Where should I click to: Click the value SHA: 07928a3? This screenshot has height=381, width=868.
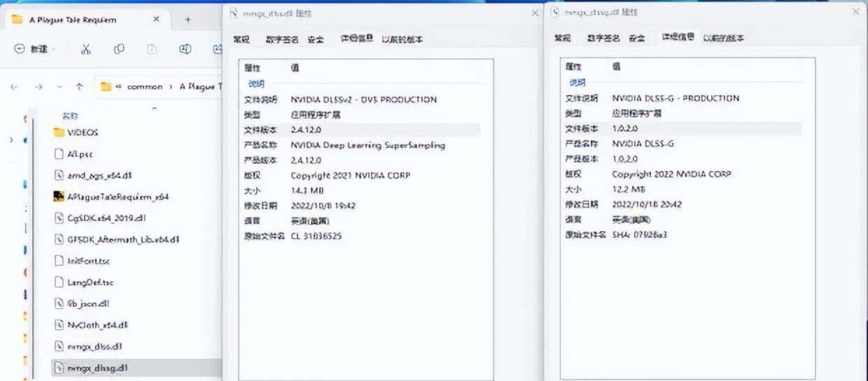point(639,235)
